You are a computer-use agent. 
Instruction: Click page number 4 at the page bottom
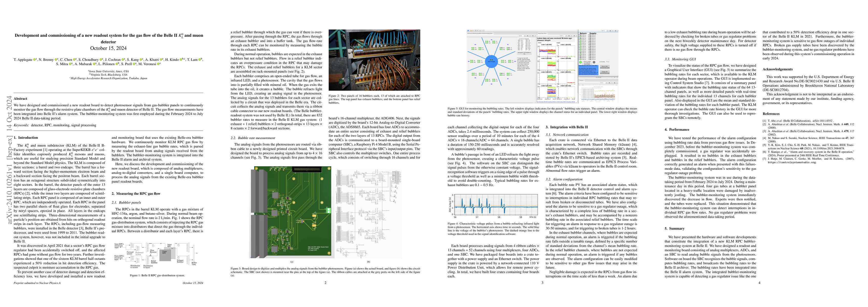(x=759, y=283)
